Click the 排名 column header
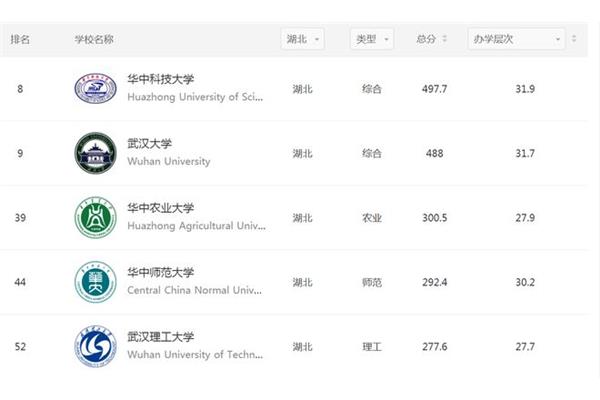Screen dimensions: 600x400 tap(20, 39)
